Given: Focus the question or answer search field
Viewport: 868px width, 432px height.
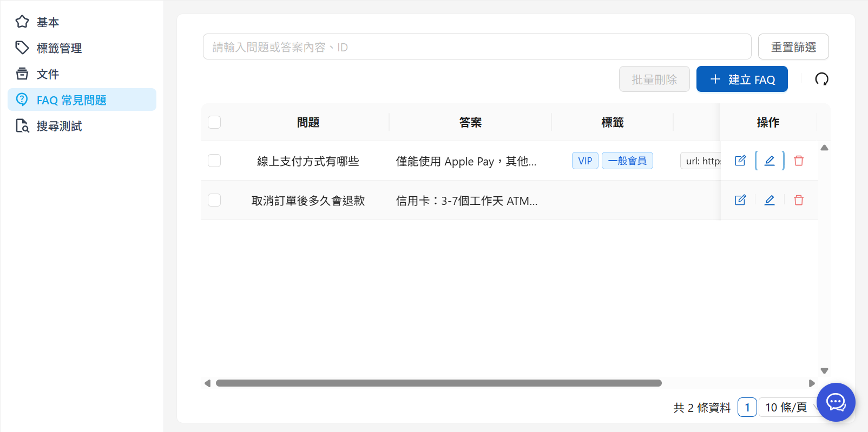Looking at the screenshot, I should pyautogui.click(x=476, y=47).
